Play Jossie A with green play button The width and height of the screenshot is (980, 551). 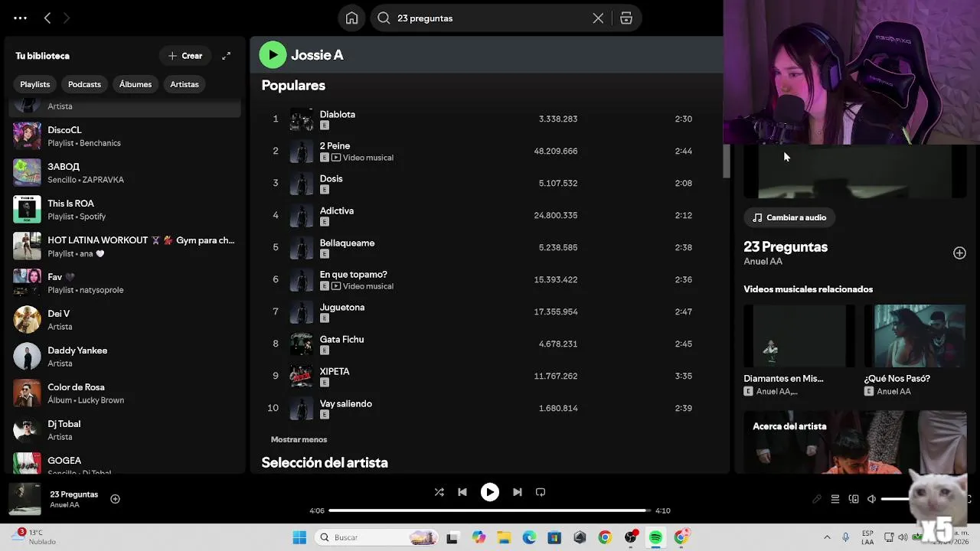tap(273, 55)
